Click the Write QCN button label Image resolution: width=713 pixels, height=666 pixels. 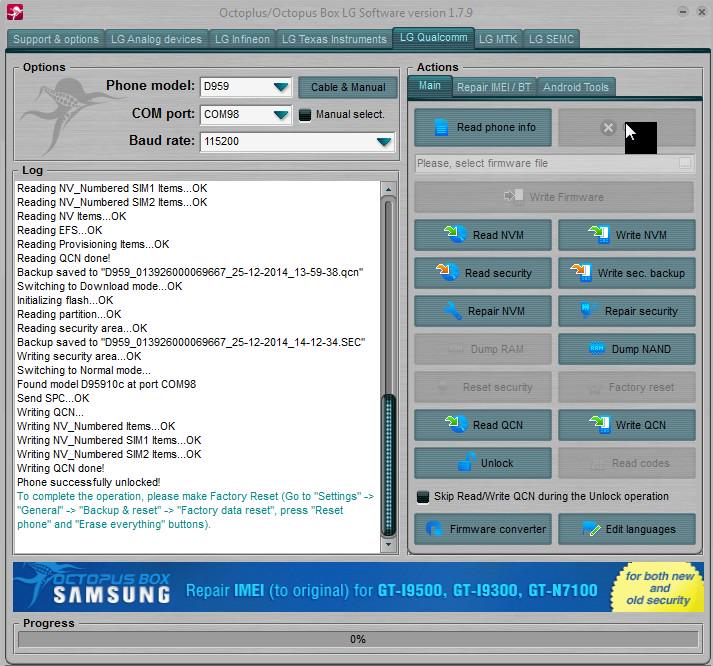pos(641,425)
